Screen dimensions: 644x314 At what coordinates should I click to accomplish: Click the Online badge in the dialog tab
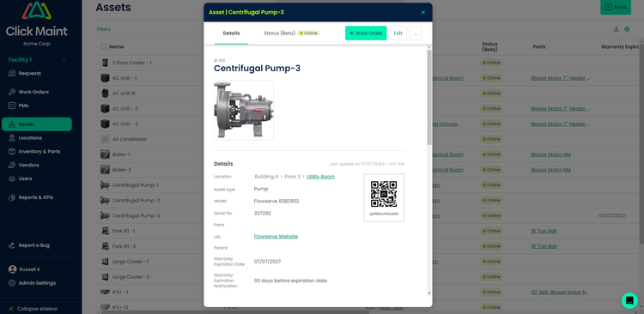click(x=309, y=33)
